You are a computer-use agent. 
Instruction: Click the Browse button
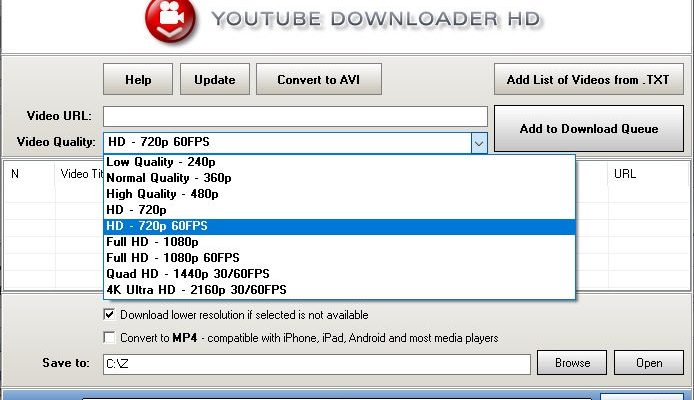point(572,363)
